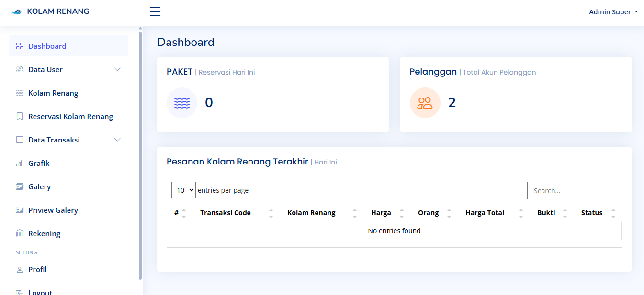Open Dashboard from the sidebar menu

pos(47,46)
